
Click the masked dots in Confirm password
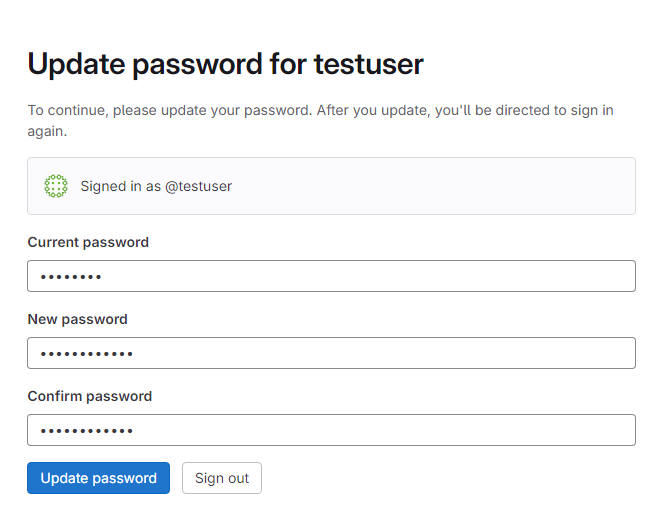(86, 431)
